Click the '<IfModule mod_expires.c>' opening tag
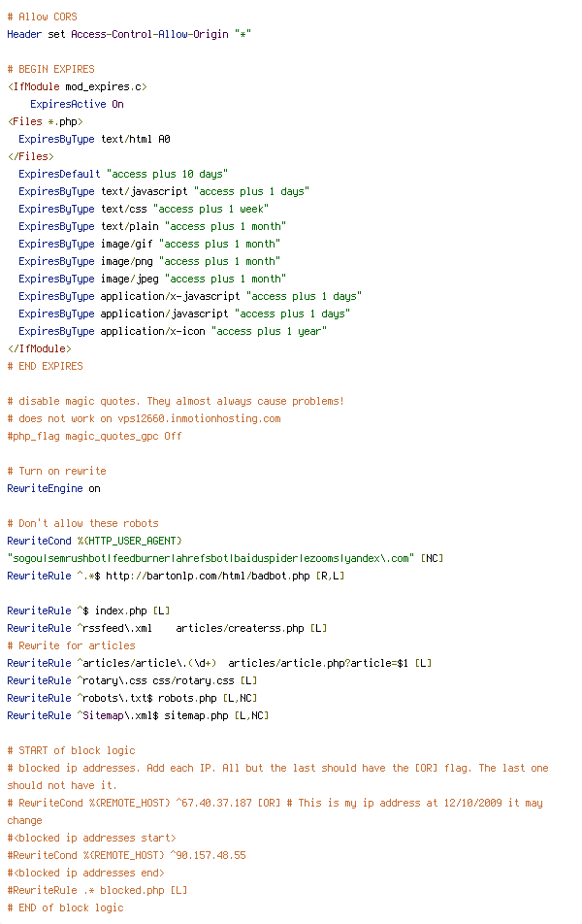The height and width of the screenshot is (924, 582). tap(78, 86)
